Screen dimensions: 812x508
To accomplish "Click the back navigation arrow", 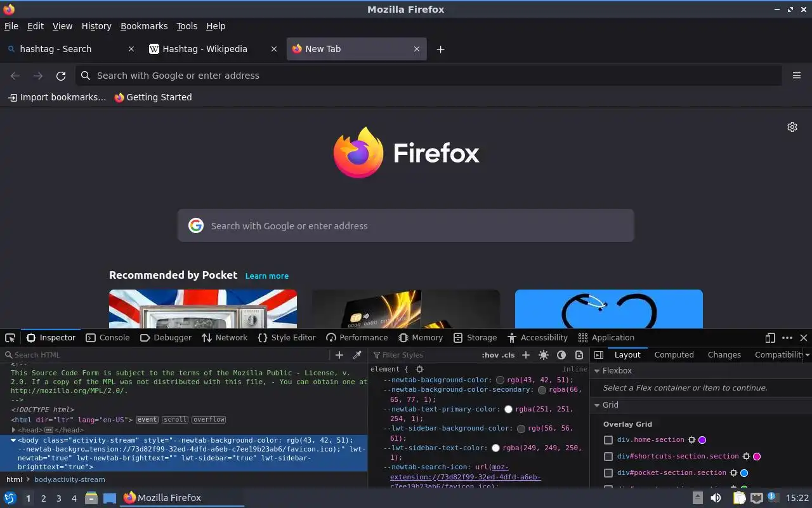I will pos(15,76).
